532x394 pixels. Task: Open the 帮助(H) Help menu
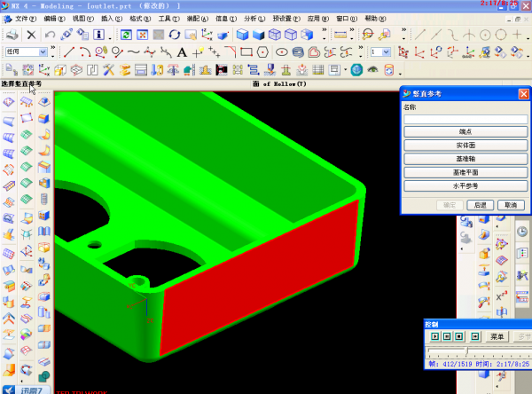pos(375,19)
